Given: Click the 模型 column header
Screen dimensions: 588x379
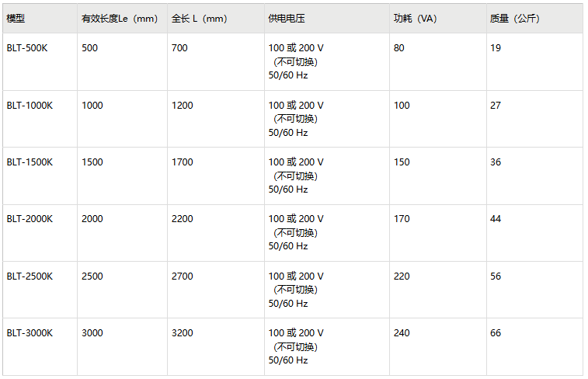Looking at the screenshot, I should pos(16,19).
